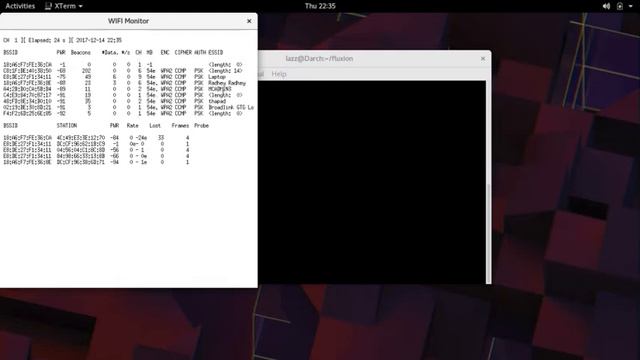Click the Beacons column header

click(80, 52)
